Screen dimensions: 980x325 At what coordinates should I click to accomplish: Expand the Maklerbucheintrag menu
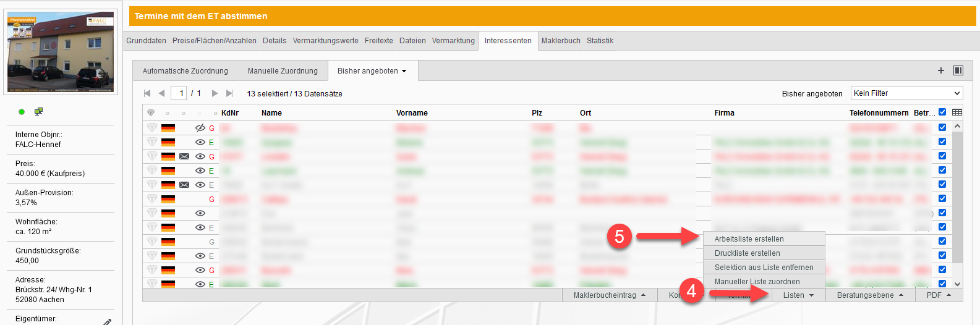coord(609,295)
